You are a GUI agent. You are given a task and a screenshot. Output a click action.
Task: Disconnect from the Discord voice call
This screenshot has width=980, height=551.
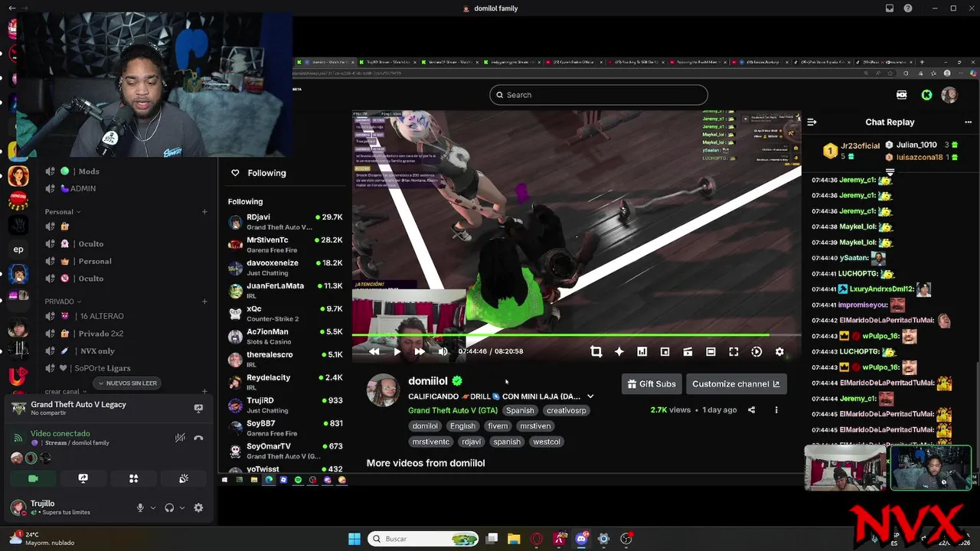coord(198,438)
